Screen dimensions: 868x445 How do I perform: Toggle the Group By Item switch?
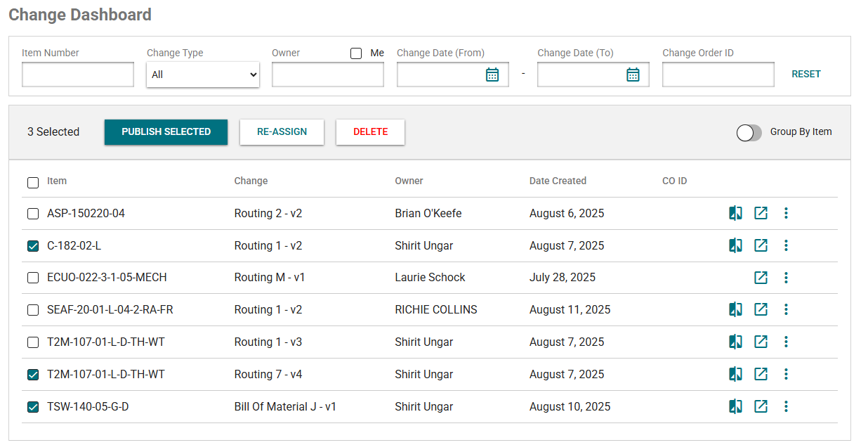click(749, 132)
